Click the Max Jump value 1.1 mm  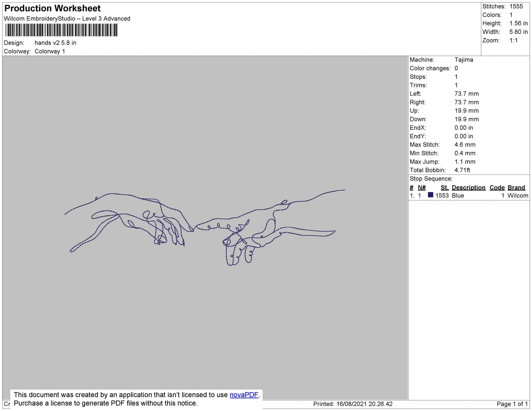465,162
